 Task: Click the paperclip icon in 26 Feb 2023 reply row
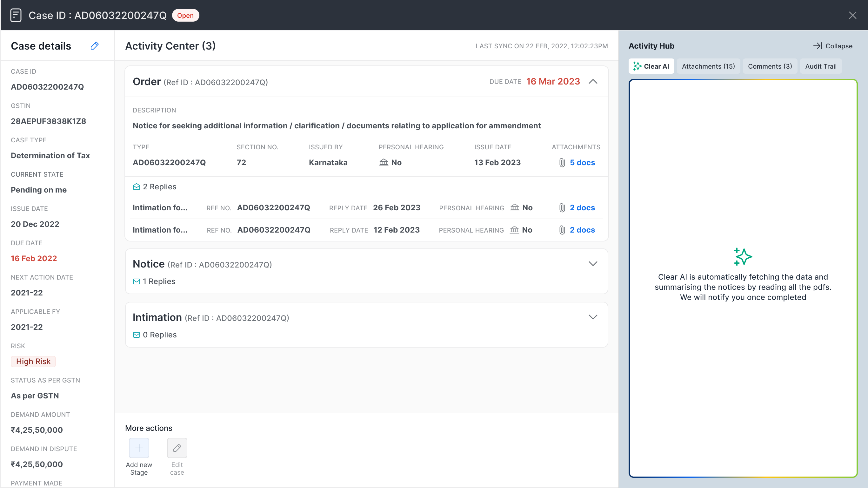[562, 208]
